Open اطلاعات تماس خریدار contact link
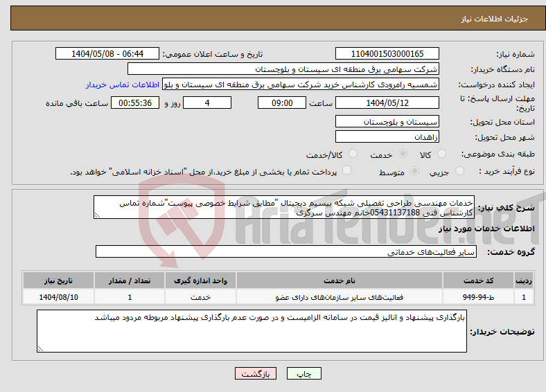 [x=123, y=84]
